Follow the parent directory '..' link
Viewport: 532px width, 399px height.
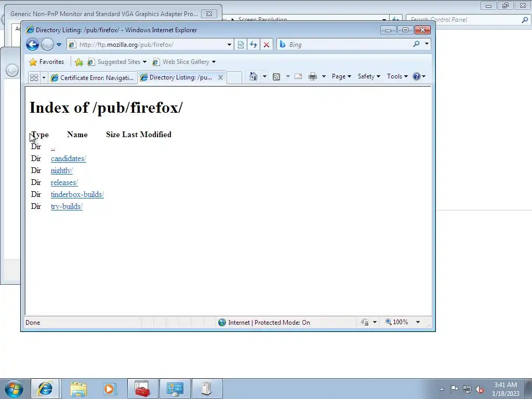click(x=52, y=147)
